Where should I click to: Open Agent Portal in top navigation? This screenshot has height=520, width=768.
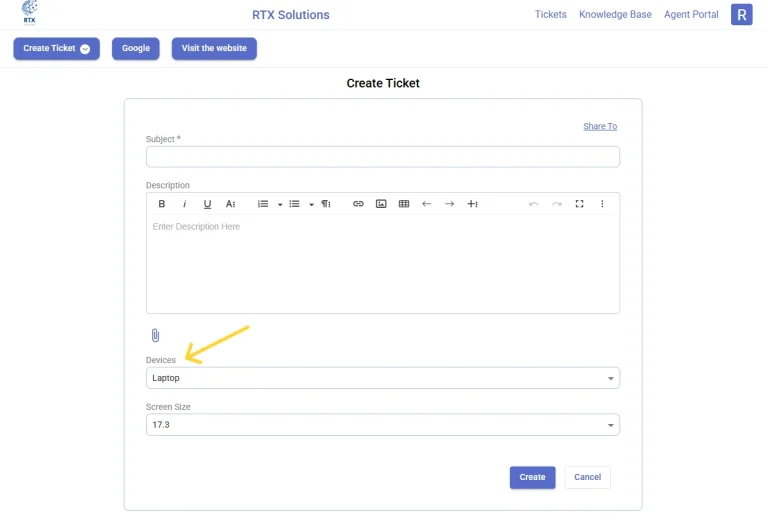(691, 15)
